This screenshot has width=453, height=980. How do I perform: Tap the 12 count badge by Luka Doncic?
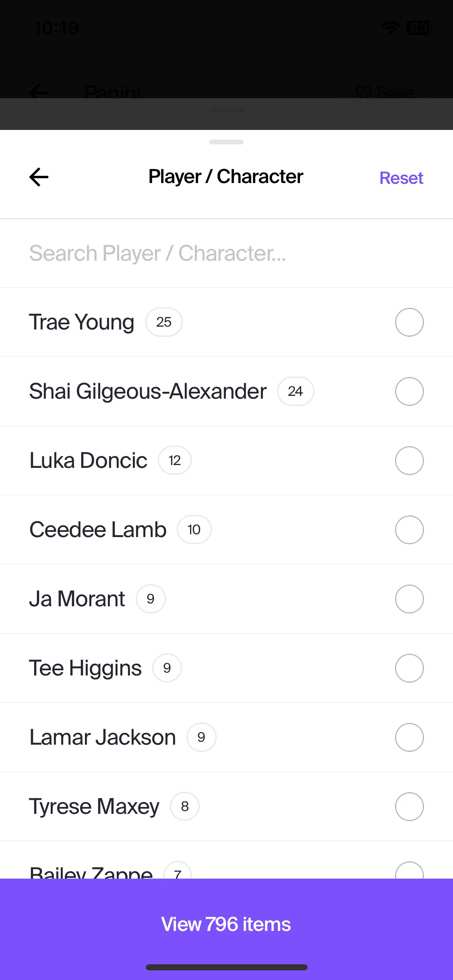tap(175, 461)
